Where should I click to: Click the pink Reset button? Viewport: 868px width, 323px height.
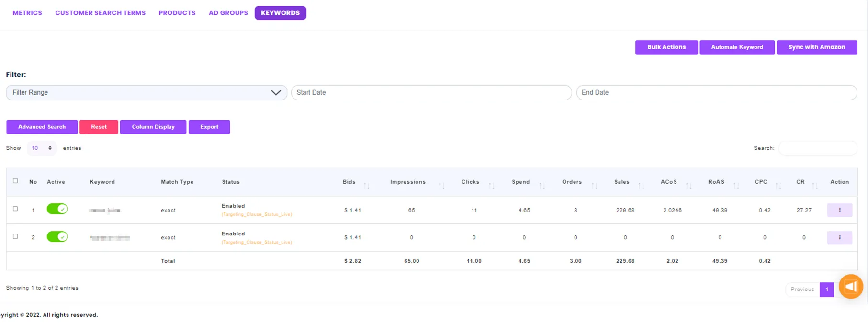click(x=99, y=127)
